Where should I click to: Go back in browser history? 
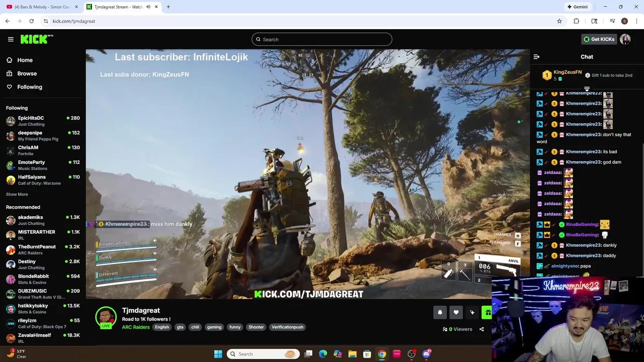pos(7,21)
